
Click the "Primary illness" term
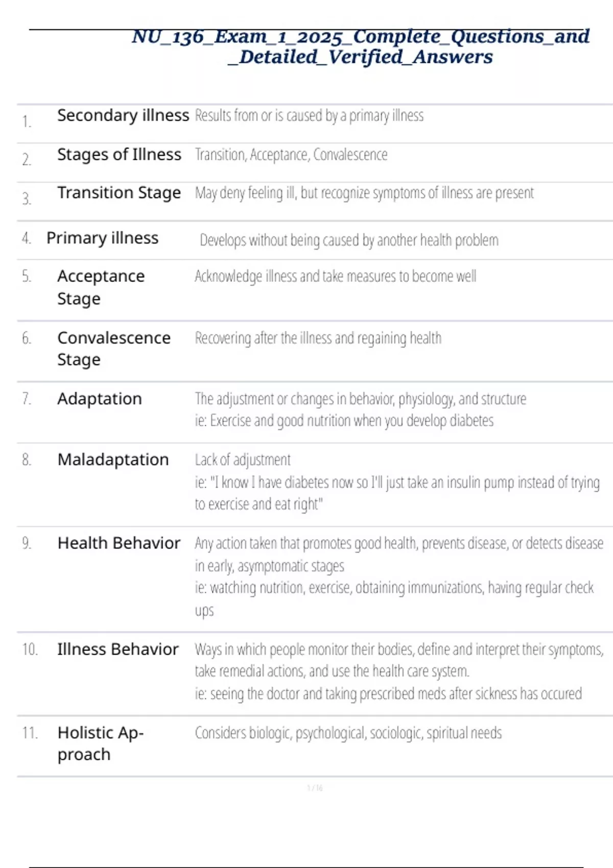pos(102,238)
